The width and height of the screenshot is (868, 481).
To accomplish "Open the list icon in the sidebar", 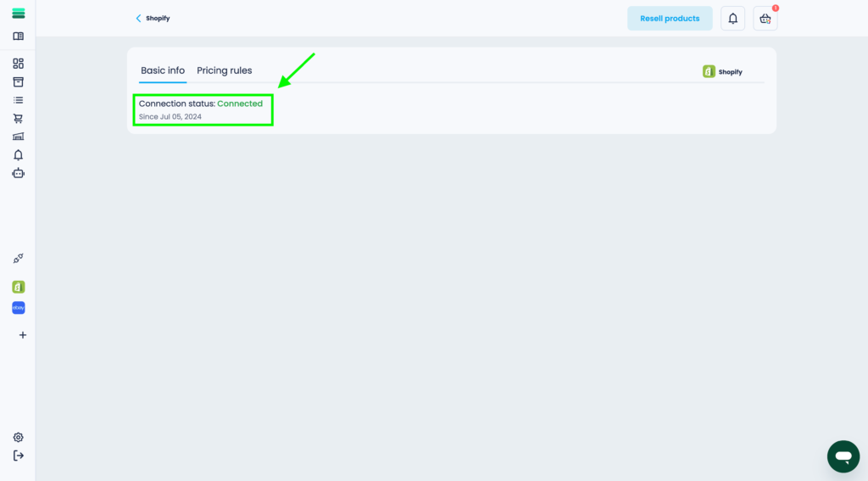I will [x=18, y=100].
